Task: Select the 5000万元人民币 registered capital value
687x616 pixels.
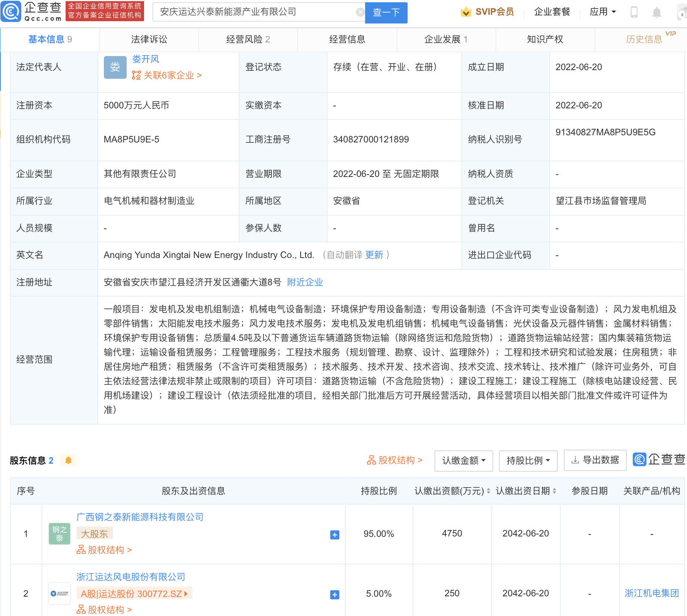Action: click(136, 105)
